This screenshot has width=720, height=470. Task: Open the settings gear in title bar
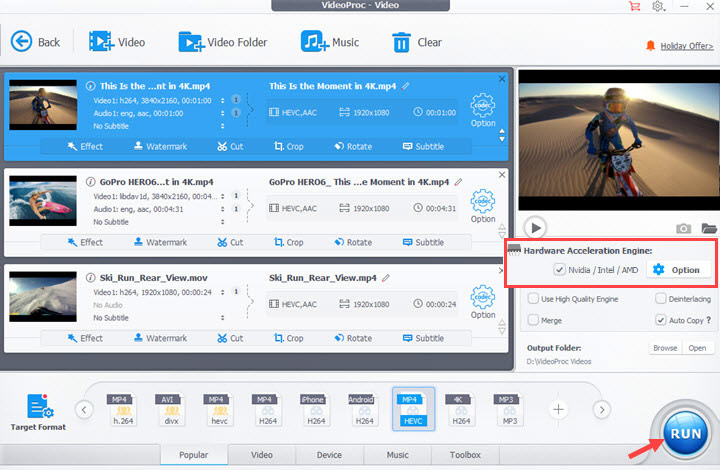[658, 6]
